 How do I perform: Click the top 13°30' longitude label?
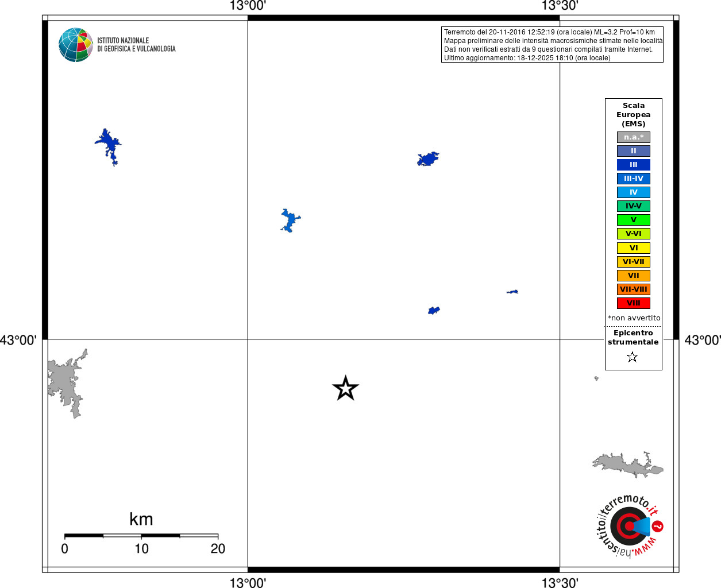pos(560,6)
